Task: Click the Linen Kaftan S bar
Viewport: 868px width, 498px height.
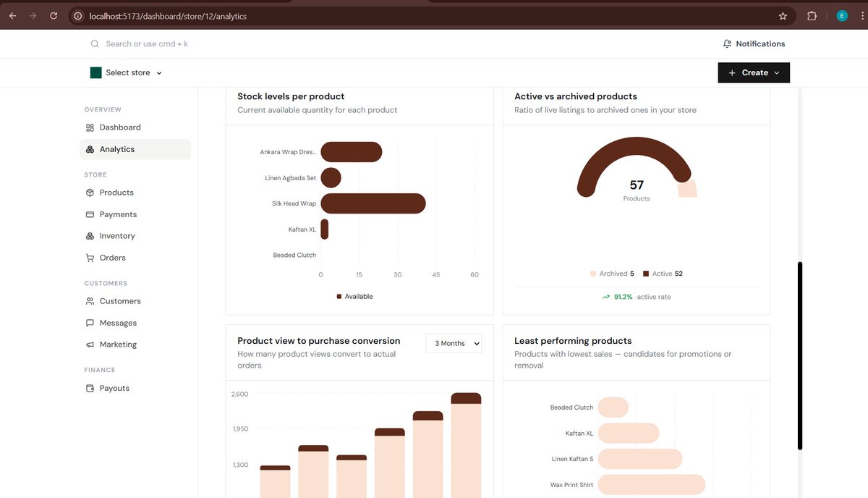Action: click(x=640, y=459)
